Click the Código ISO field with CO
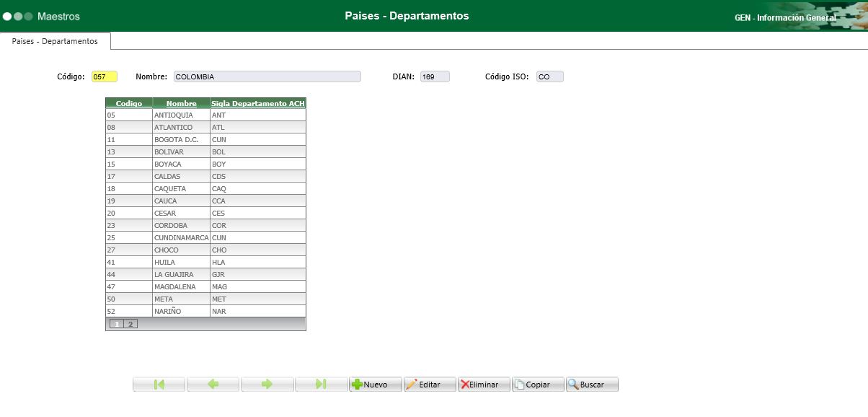The width and height of the screenshot is (868, 417). click(550, 76)
